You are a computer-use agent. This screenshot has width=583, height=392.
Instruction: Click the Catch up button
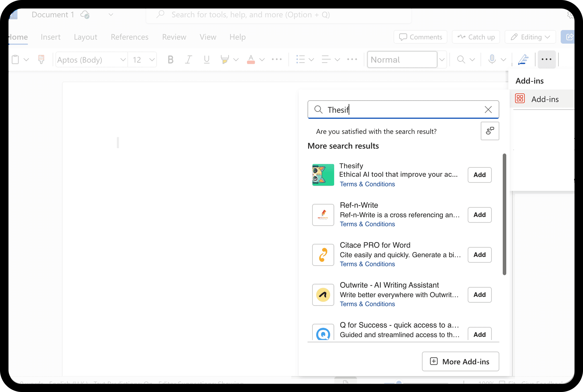(x=476, y=37)
